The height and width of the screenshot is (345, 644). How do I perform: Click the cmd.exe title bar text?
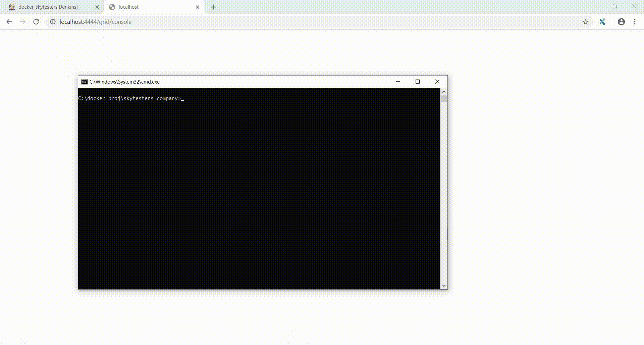click(x=124, y=82)
